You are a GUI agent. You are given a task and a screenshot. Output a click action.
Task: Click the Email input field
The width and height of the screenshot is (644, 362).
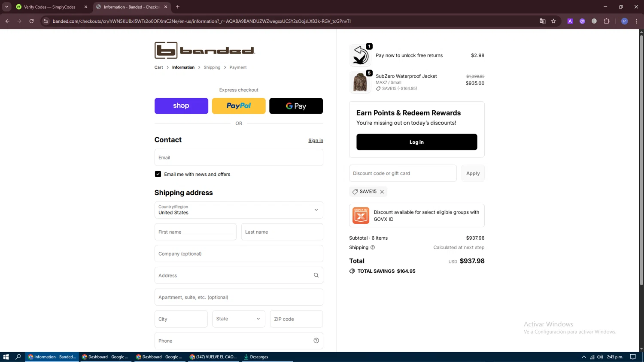point(239,157)
